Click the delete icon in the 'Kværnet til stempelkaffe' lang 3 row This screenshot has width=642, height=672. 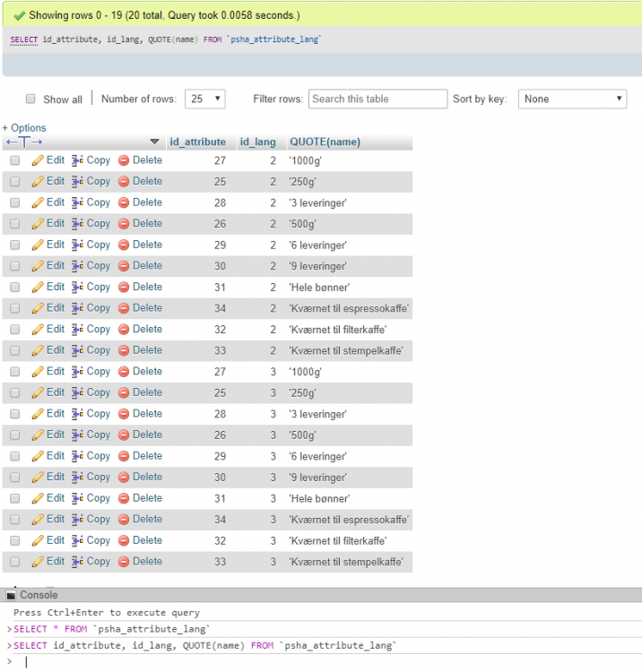[124, 562]
